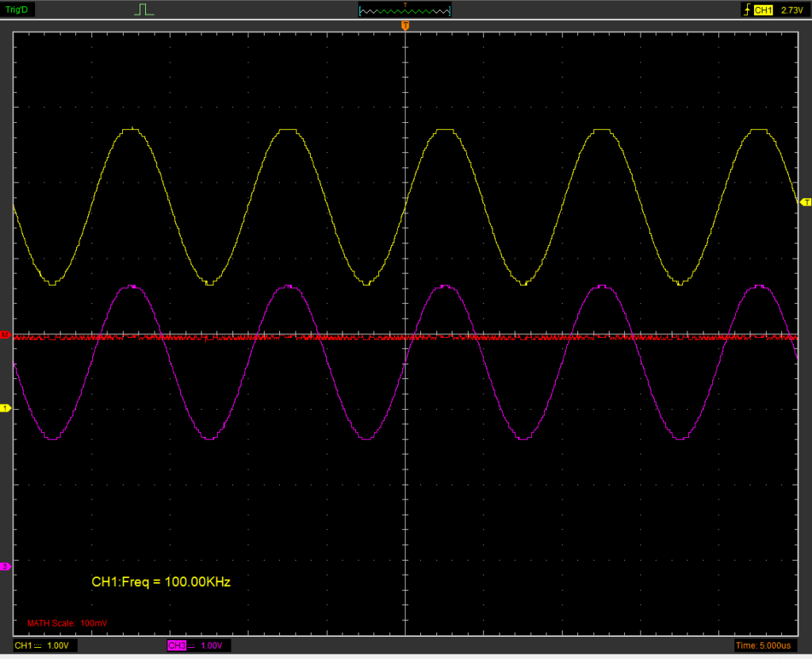
Task: Click the MATH Scale 100mV label
Action: pos(67,623)
